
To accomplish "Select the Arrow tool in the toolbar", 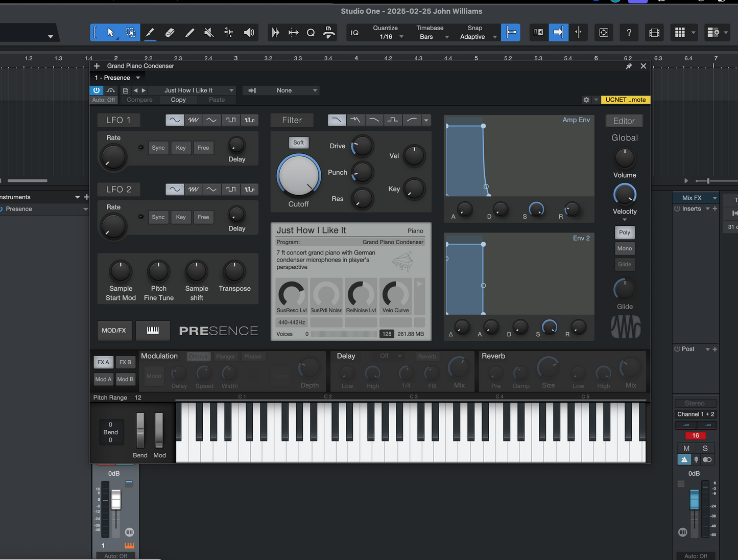I will click(x=110, y=32).
